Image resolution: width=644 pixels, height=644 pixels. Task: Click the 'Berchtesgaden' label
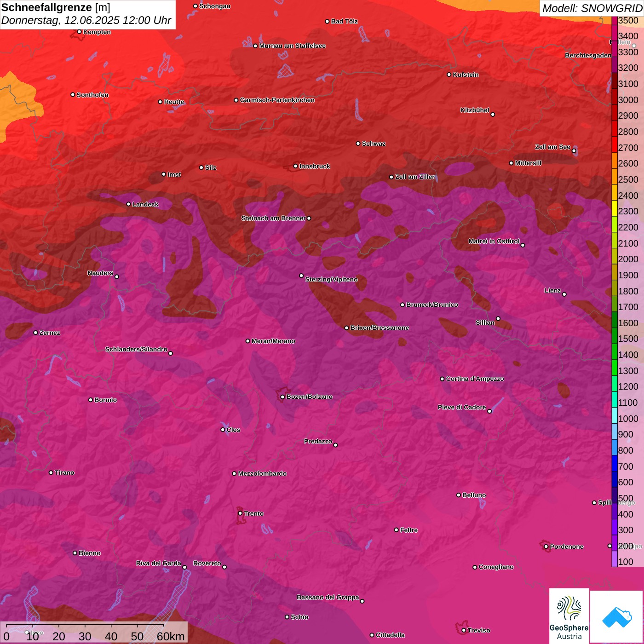[588, 55]
